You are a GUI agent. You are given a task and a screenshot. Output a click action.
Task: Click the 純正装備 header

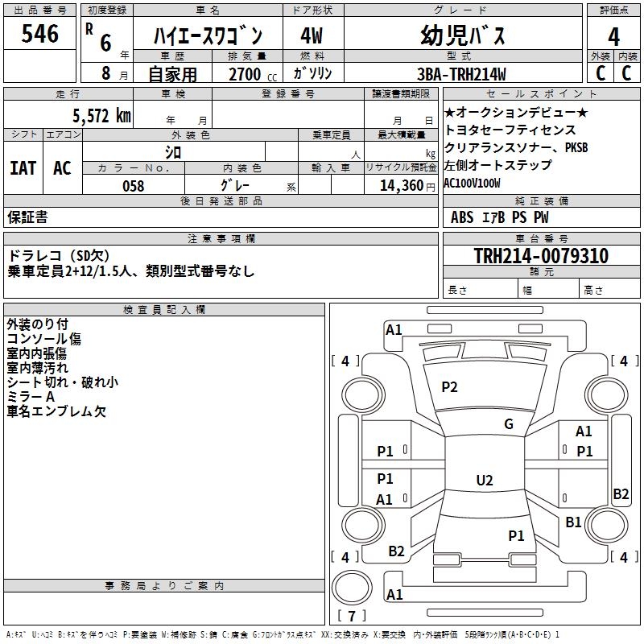pos(541,200)
